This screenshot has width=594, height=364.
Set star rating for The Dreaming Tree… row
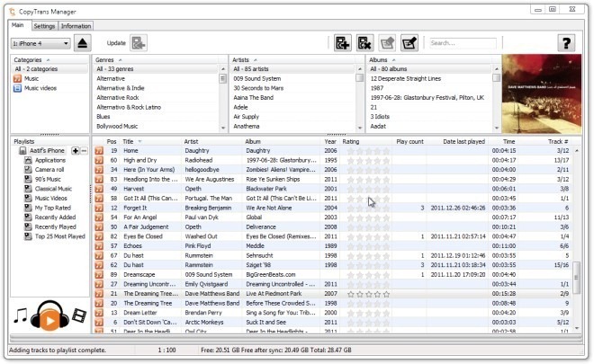(369, 294)
